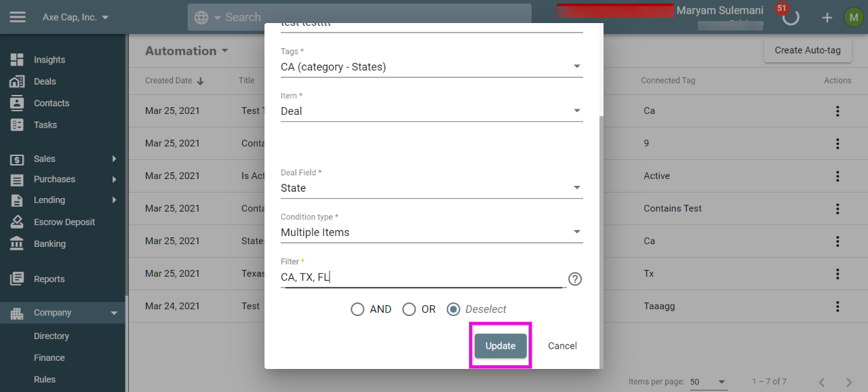
Task: Click the Cancel button in dialog
Action: coord(562,346)
